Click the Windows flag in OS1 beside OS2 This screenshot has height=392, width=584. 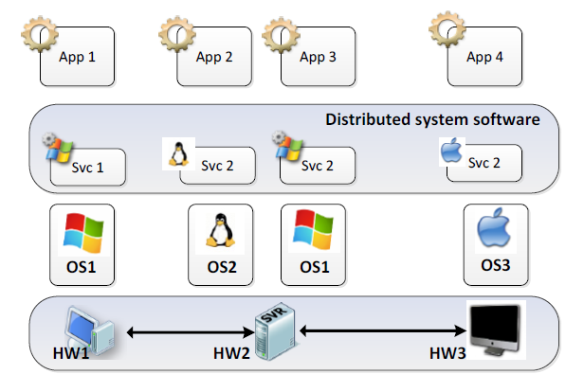(313, 229)
